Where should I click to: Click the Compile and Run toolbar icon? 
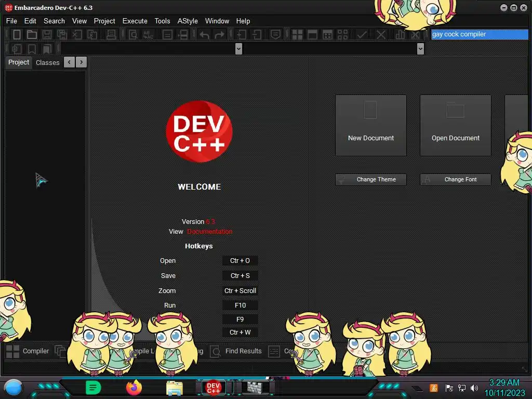[x=327, y=34]
